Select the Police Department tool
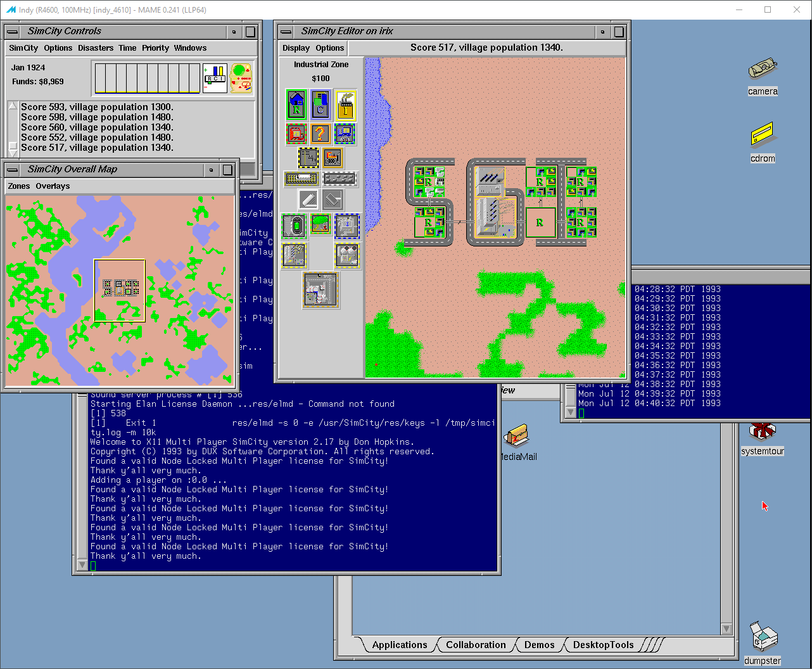The width and height of the screenshot is (812, 669). (345, 134)
